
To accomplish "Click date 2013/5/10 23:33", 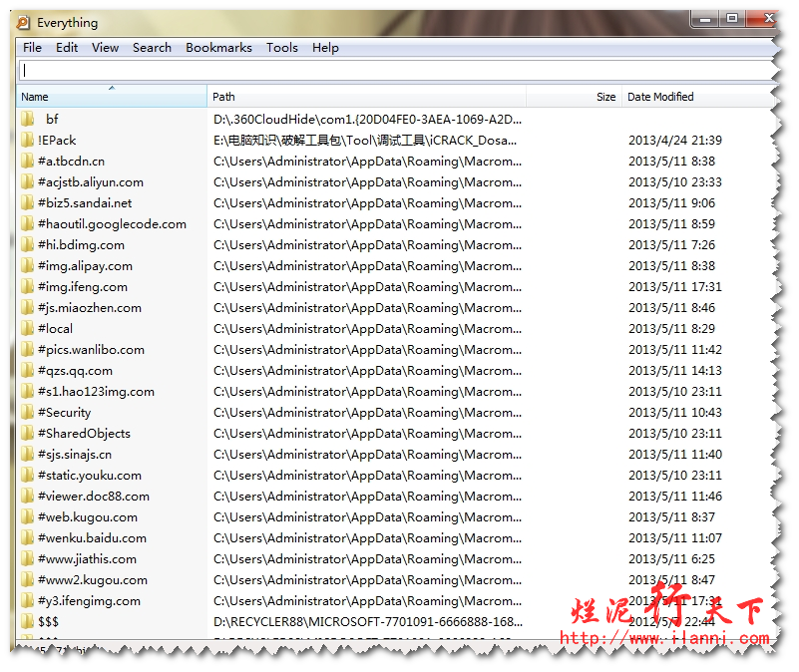I will pos(675,181).
